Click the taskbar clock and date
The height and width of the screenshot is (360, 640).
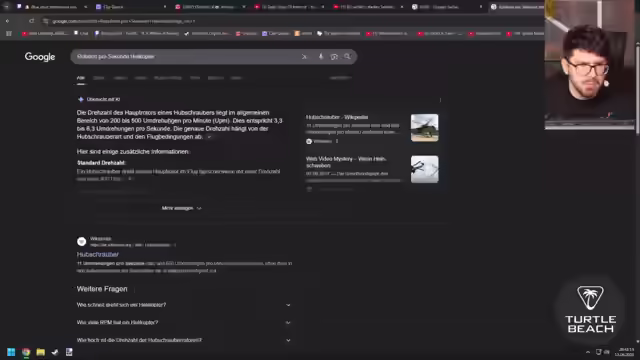(625, 352)
